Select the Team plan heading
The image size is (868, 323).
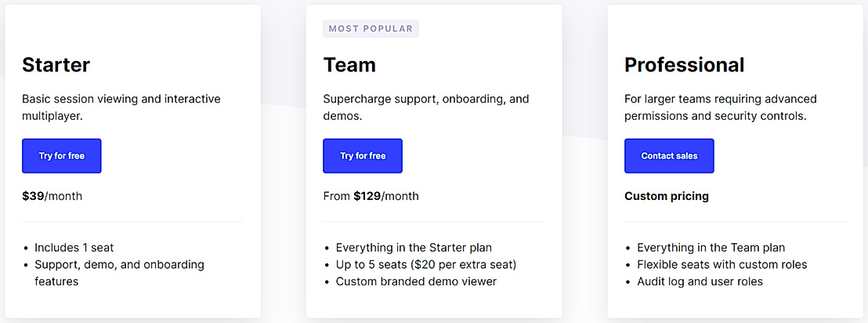coord(349,65)
